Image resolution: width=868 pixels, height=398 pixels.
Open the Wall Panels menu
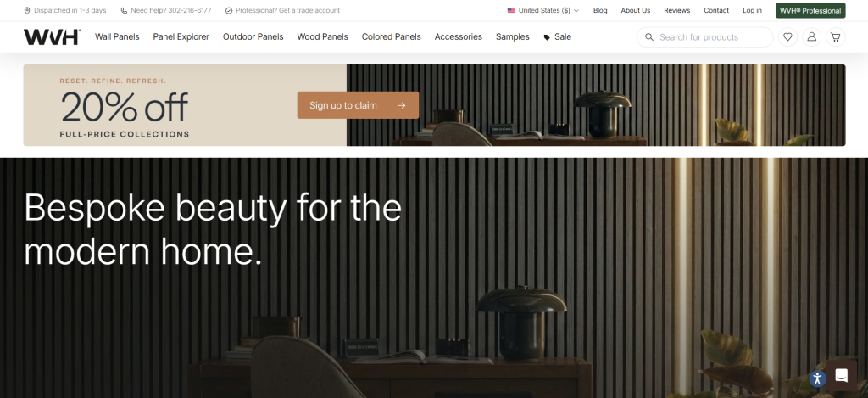tap(117, 37)
